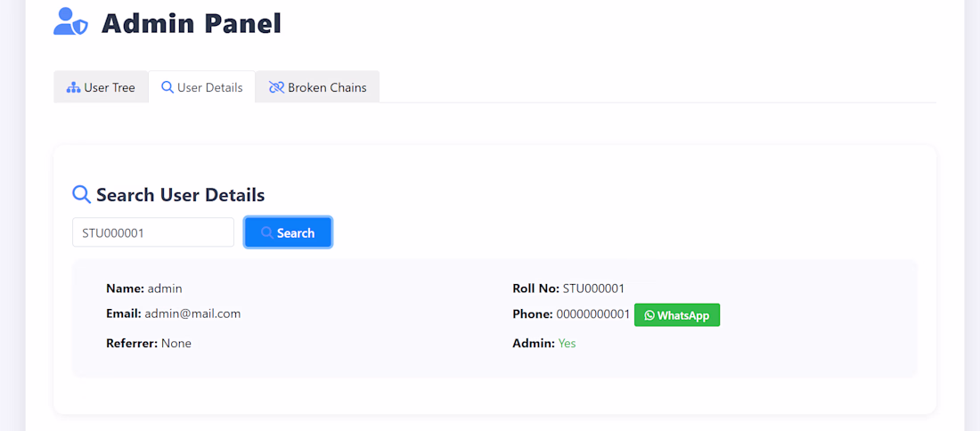
Task: Click the magnifier icon on User Details tab
Action: point(167,87)
